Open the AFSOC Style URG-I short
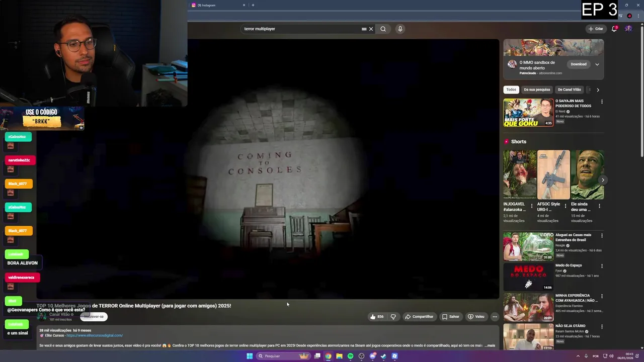 point(553,174)
